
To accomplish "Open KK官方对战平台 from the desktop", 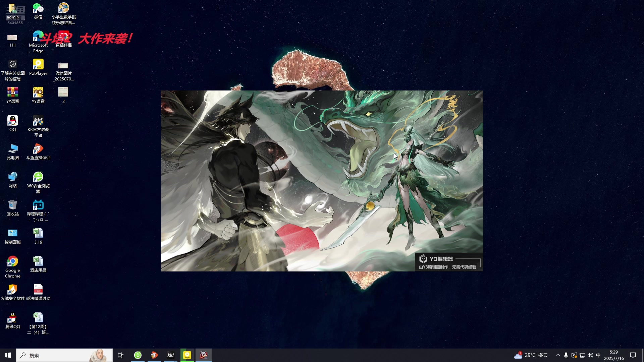I will (38, 126).
